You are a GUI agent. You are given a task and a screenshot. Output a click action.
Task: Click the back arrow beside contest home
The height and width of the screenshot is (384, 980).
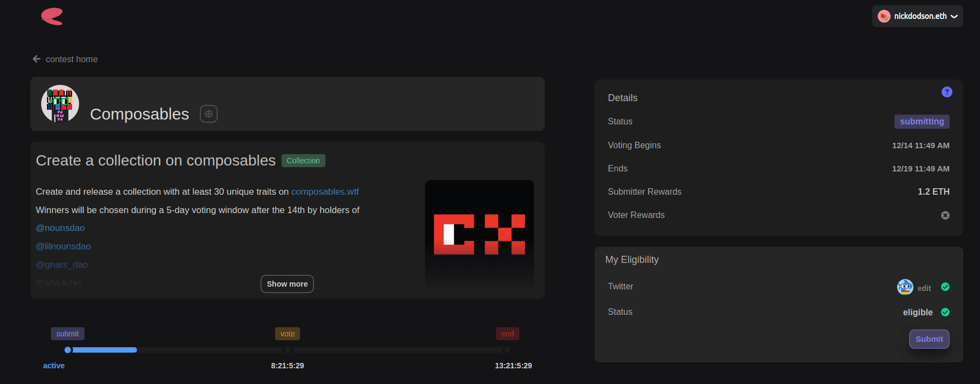click(x=36, y=59)
